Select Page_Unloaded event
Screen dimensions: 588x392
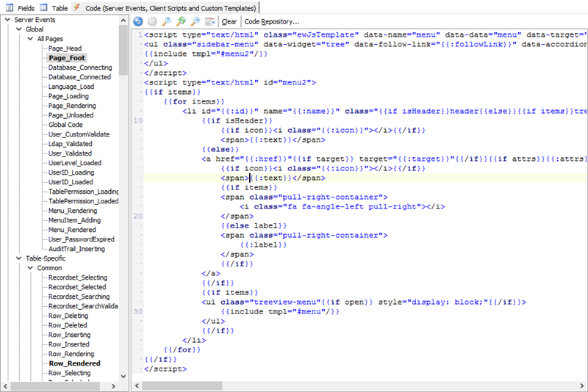(71, 115)
